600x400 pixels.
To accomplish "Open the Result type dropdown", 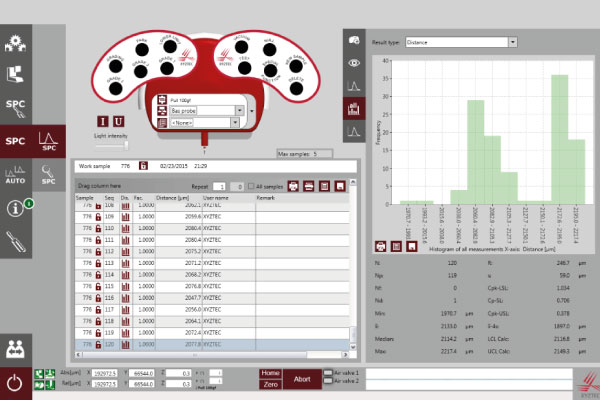I will [511, 43].
